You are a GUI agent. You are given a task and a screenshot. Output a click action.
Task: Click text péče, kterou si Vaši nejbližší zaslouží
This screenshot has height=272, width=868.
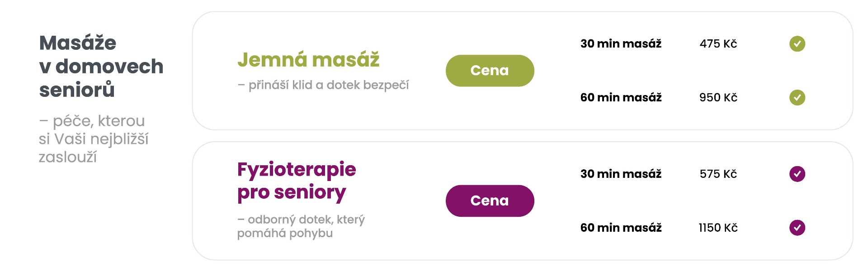pyautogui.click(x=94, y=139)
